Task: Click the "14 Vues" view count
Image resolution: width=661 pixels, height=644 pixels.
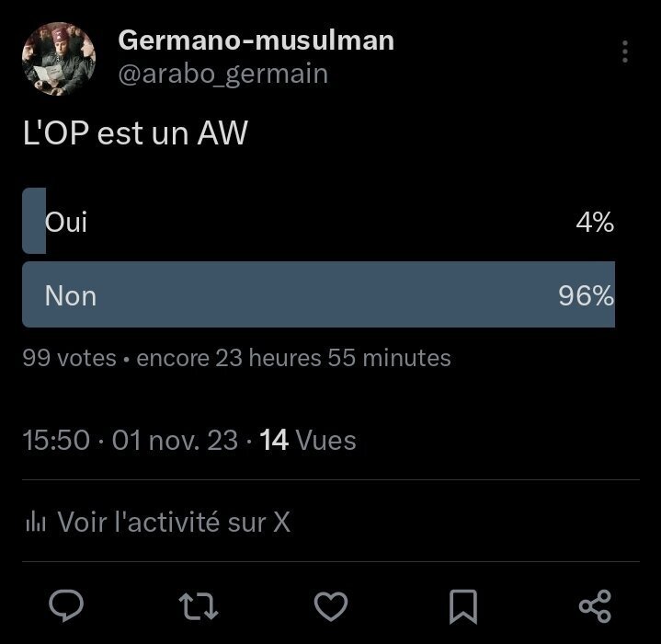Action: 308,441
